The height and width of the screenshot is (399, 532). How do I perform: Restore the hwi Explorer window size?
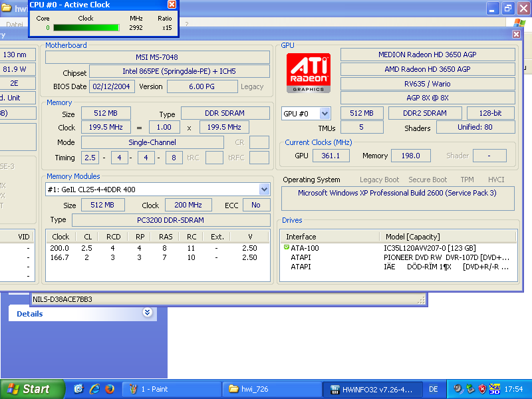click(x=508, y=8)
